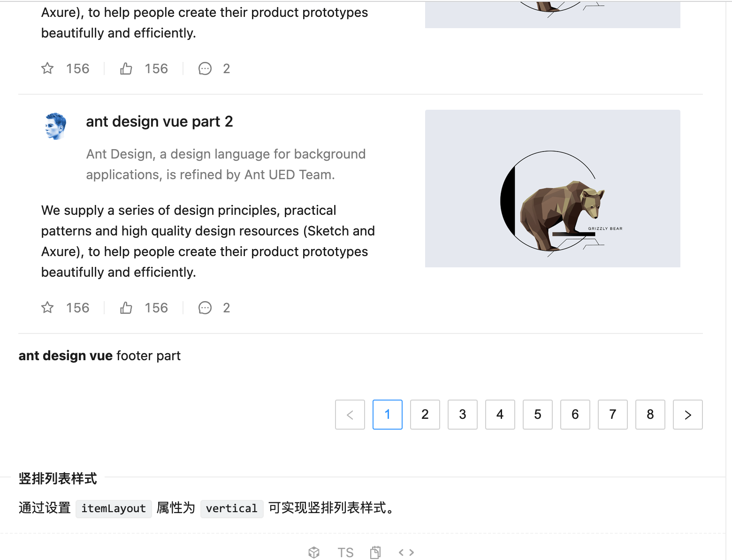Open the 'ant design vue part 2' title link
732x560 pixels.
[160, 121]
